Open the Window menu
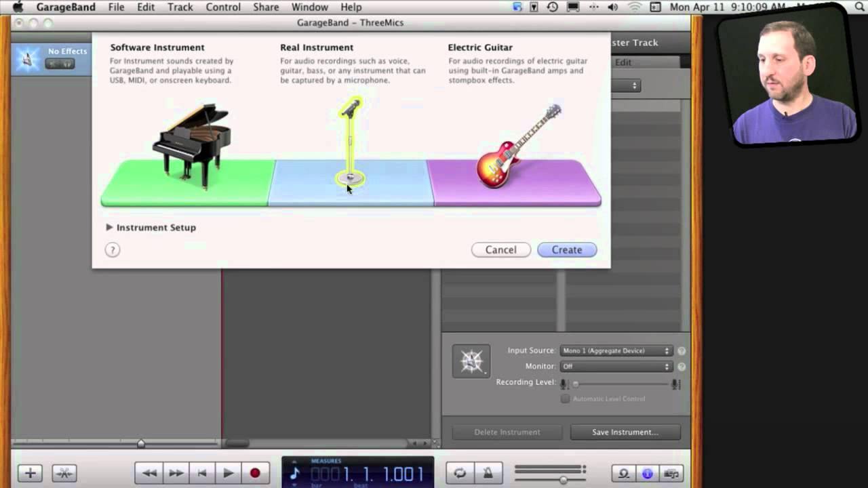 310,7
